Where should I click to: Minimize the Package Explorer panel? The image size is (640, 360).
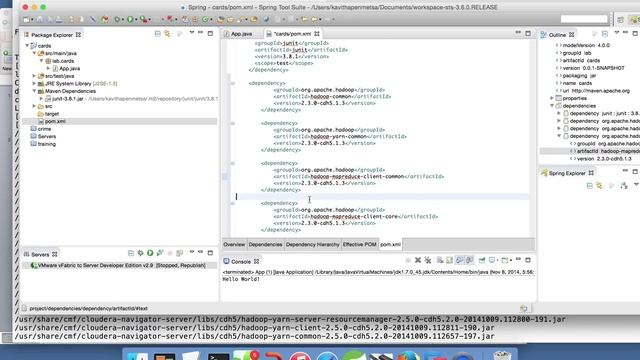(200, 33)
